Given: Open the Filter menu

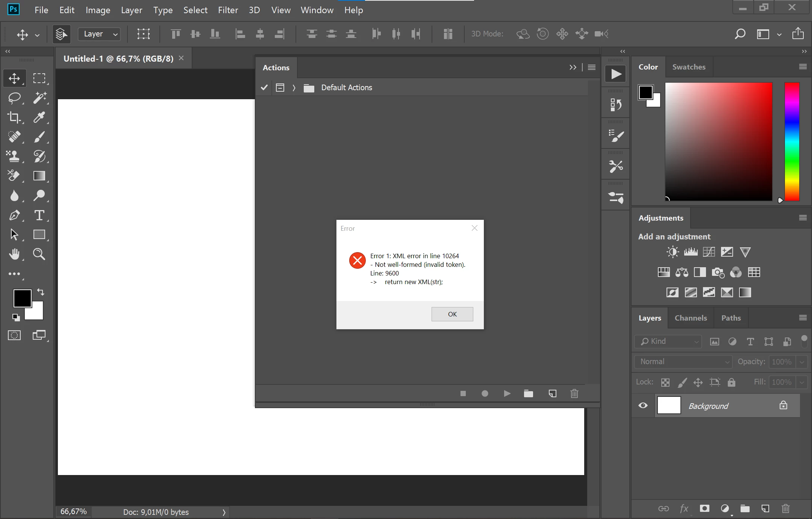Looking at the screenshot, I should [228, 10].
